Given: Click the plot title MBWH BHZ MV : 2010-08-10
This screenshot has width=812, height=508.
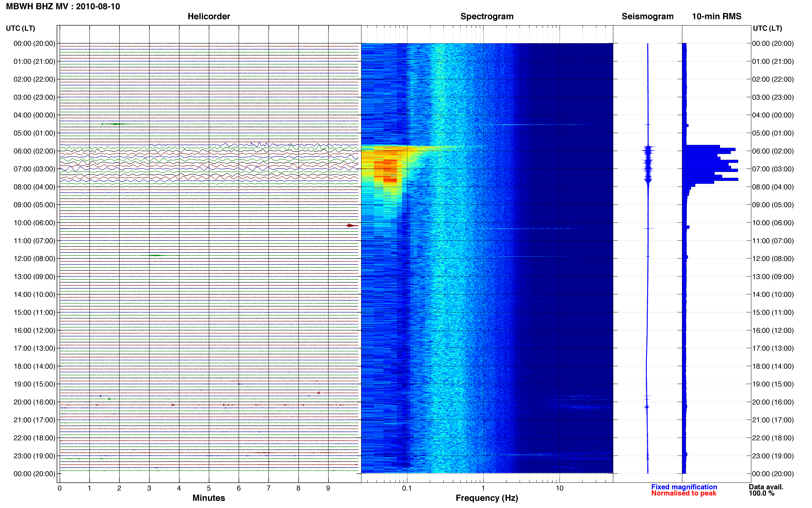Looking at the screenshot, I should (63, 6).
